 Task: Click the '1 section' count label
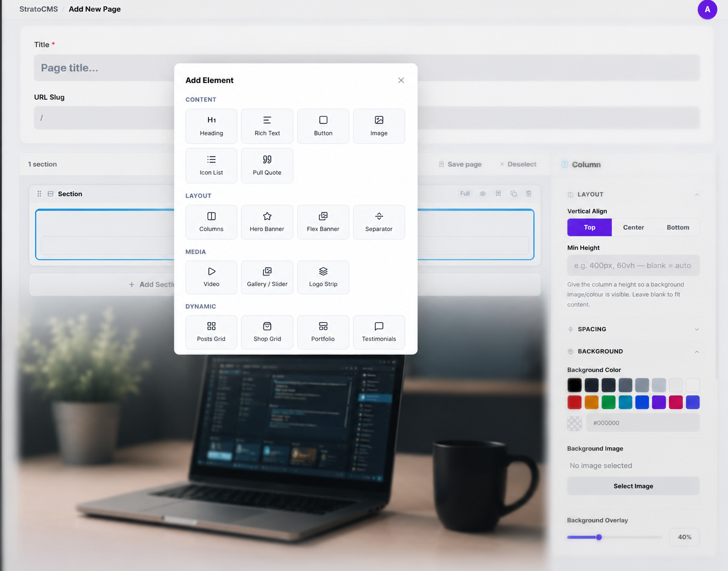point(42,164)
